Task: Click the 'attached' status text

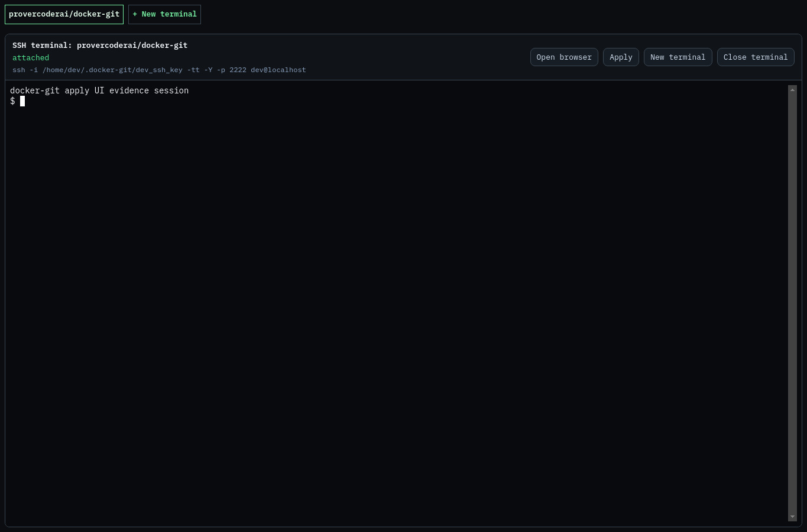Action: click(x=31, y=58)
